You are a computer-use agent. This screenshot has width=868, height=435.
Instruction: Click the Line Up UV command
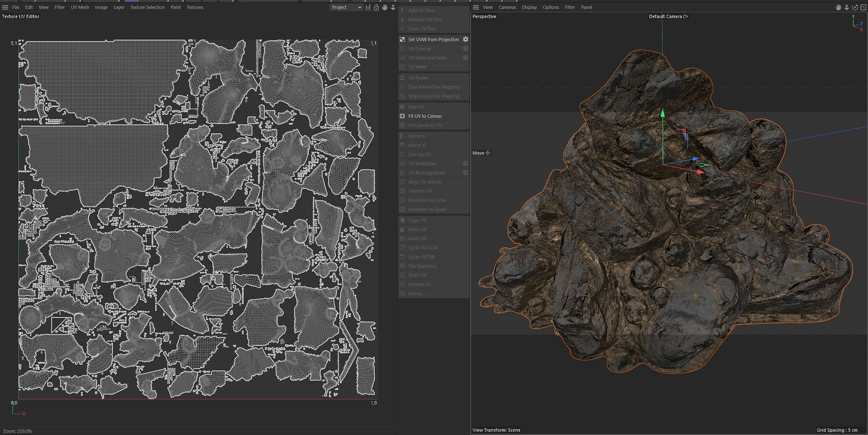(x=434, y=155)
